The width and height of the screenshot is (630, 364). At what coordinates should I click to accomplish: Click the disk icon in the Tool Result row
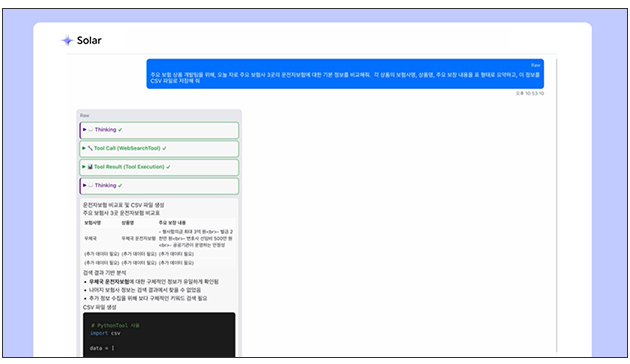[90, 167]
